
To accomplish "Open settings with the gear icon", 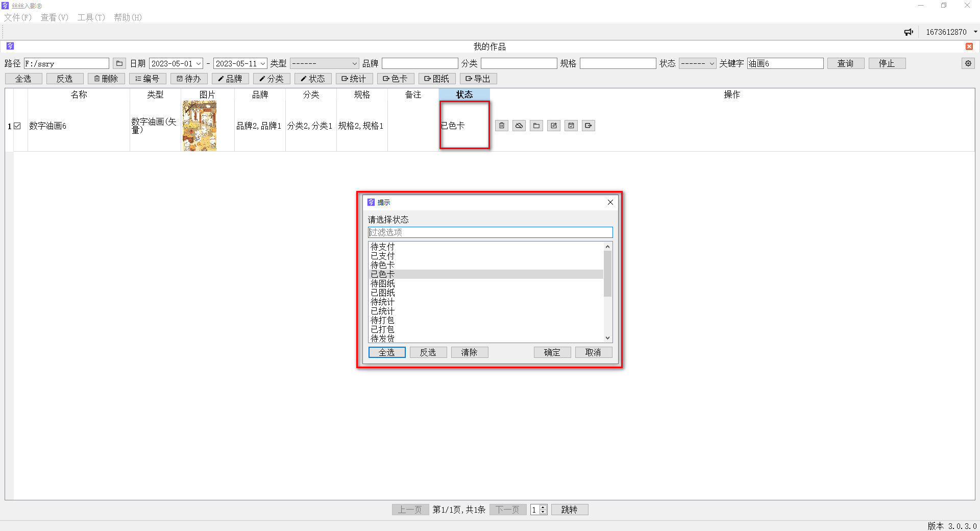I will tap(968, 63).
